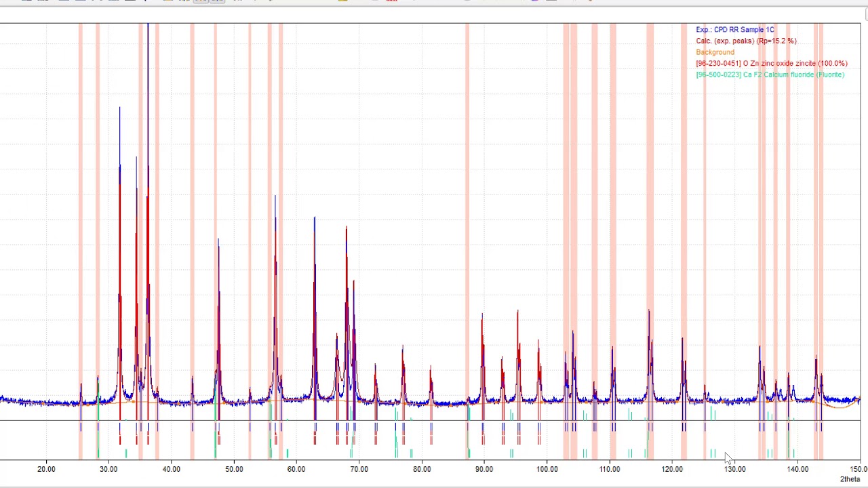The width and height of the screenshot is (868, 488).
Task: Click the 60.00 x-axis tick label
Action: (296, 469)
